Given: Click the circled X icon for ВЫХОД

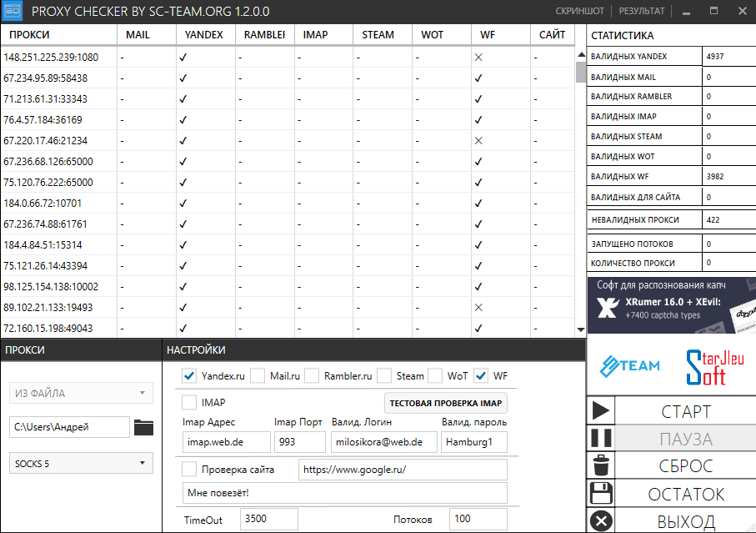Looking at the screenshot, I should tap(601, 521).
